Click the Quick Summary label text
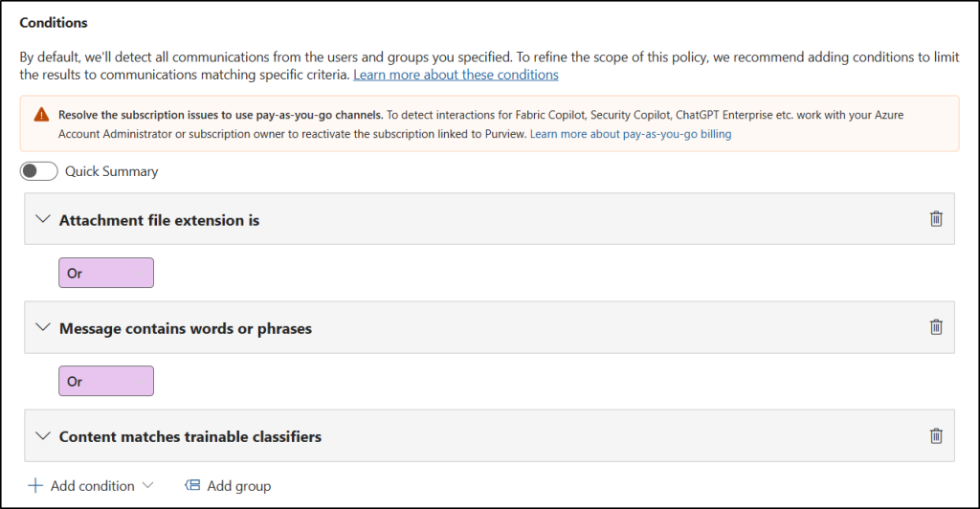The image size is (980, 509). pyautogui.click(x=111, y=171)
